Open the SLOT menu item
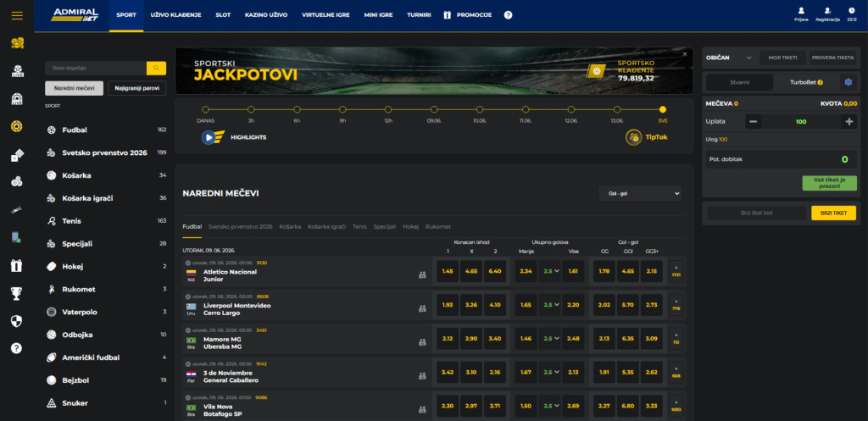 pyautogui.click(x=223, y=15)
